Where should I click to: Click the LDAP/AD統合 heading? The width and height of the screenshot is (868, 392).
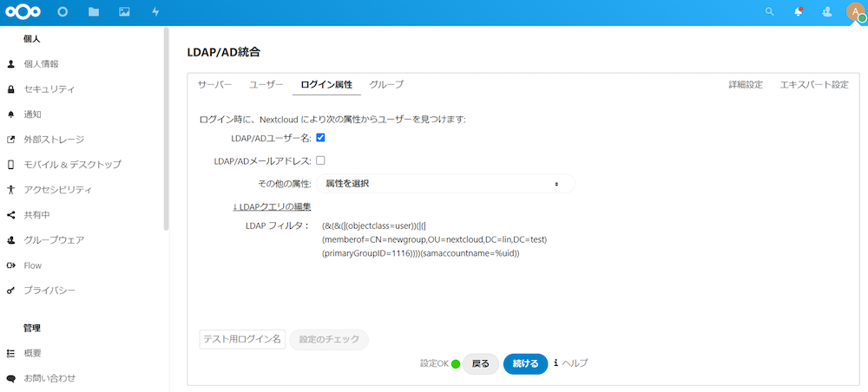pos(224,53)
